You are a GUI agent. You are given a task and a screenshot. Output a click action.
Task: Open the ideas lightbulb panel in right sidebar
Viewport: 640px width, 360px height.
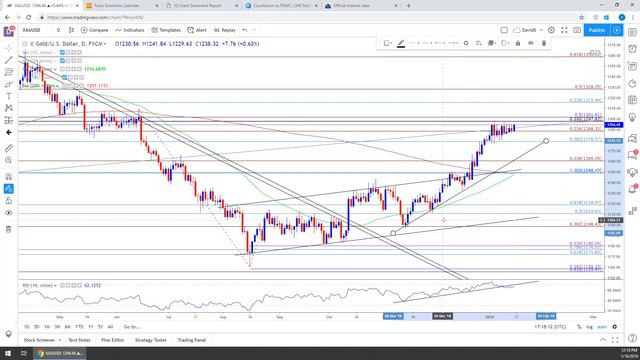click(632, 118)
